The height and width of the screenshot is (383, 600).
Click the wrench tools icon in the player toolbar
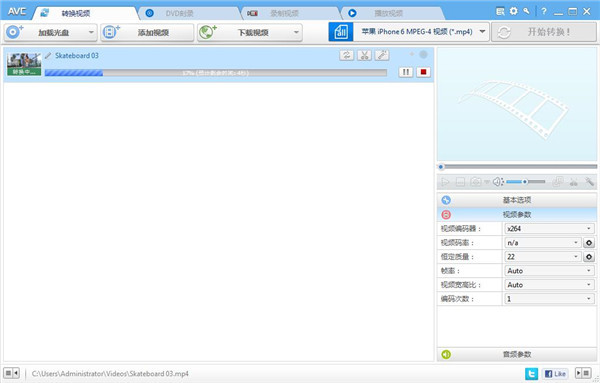coord(589,182)
